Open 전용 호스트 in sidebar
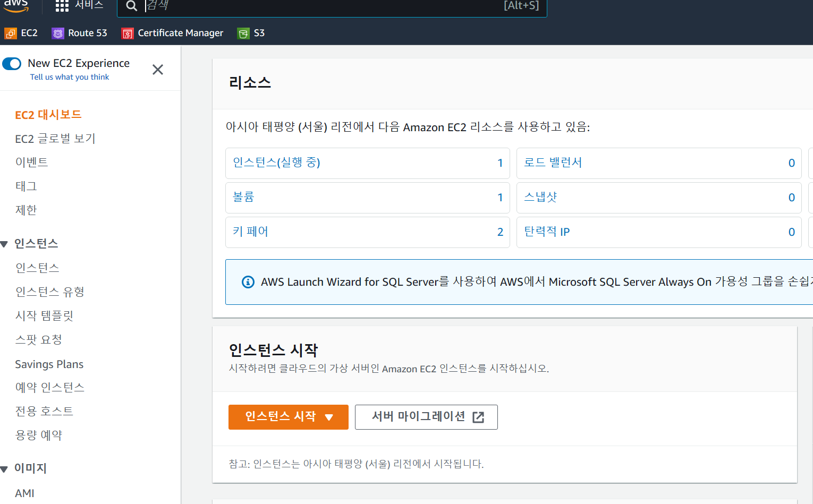The width and height of the screenshot is (813, 504). tap(44, 411)
